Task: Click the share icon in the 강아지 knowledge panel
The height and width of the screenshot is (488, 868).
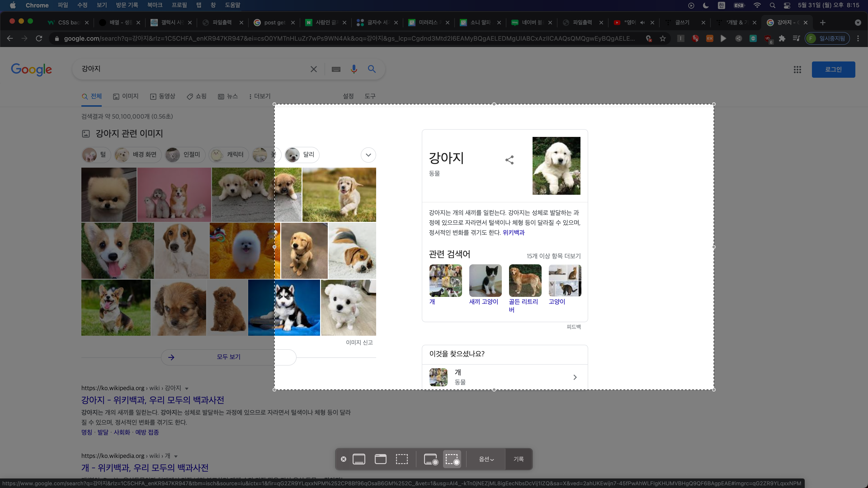Action: point(509,160)
